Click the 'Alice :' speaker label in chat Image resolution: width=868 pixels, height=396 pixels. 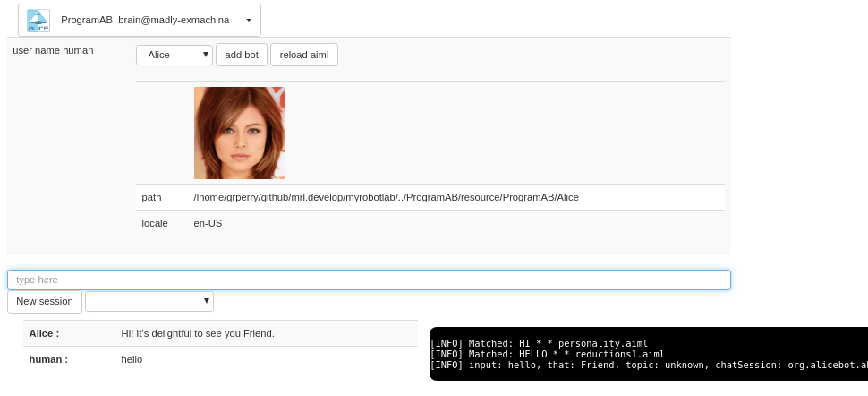coord(44,334)
